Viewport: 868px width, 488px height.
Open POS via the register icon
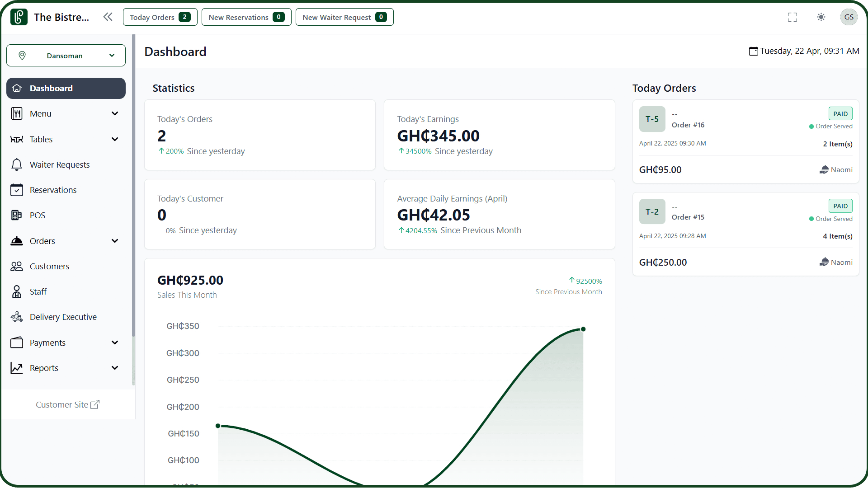17,215
